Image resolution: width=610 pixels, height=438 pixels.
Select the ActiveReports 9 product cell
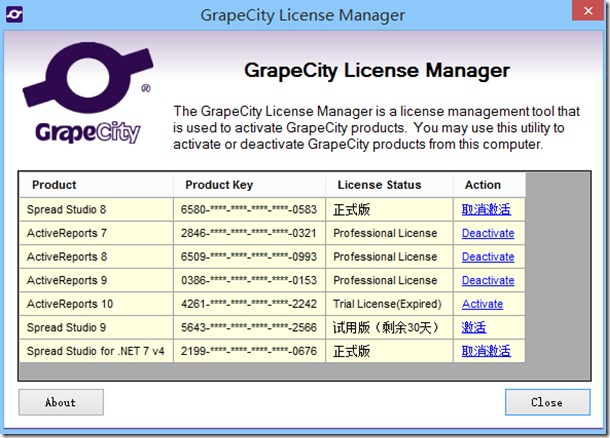tap(96, 280)
